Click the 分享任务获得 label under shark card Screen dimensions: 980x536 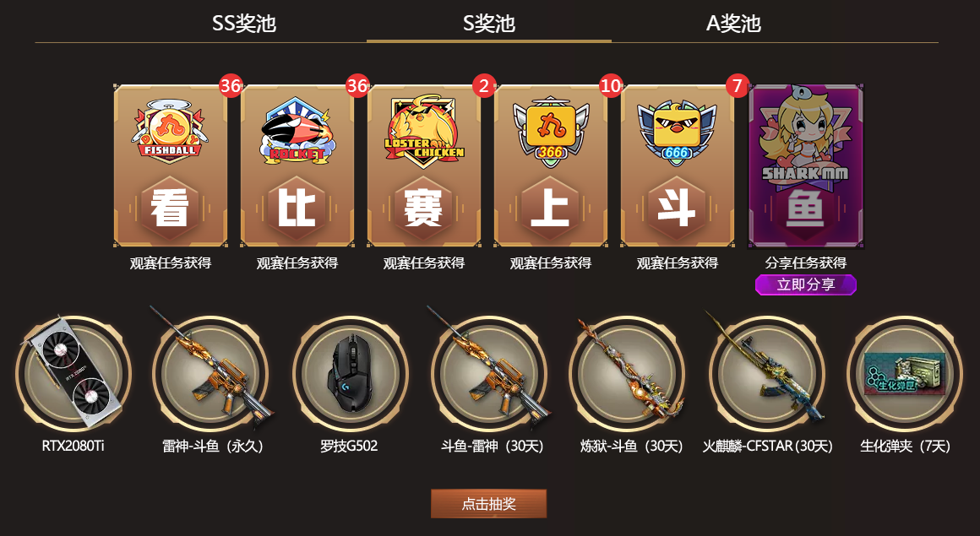[806, 263]
